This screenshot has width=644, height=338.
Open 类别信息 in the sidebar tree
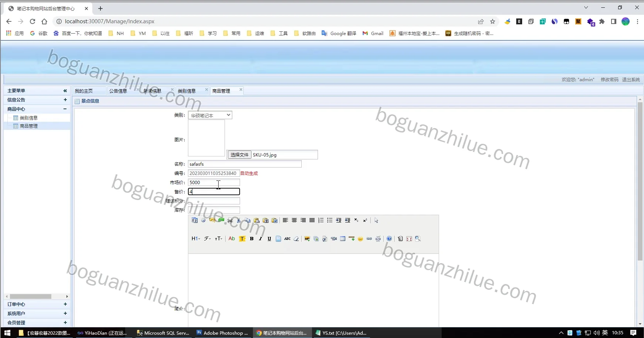pyautogui.click(x=28, y=118)
